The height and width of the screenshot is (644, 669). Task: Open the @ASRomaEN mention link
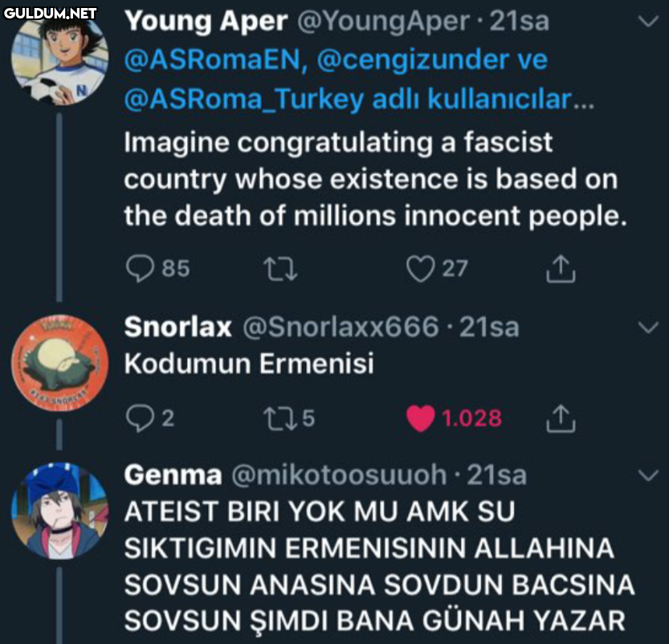[214, 60]
